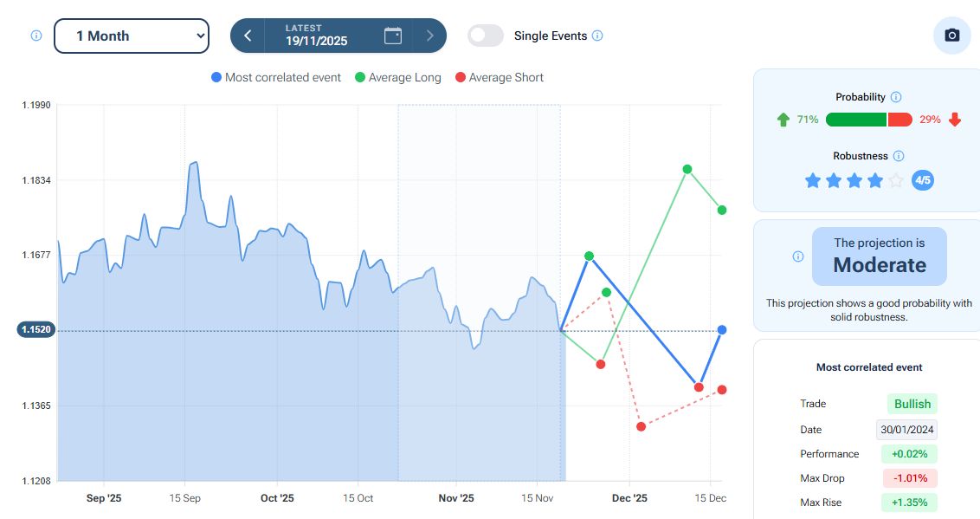Click the 1.1520 current price label
Viewport: 980px width, 519px height.
pos(35,330)
